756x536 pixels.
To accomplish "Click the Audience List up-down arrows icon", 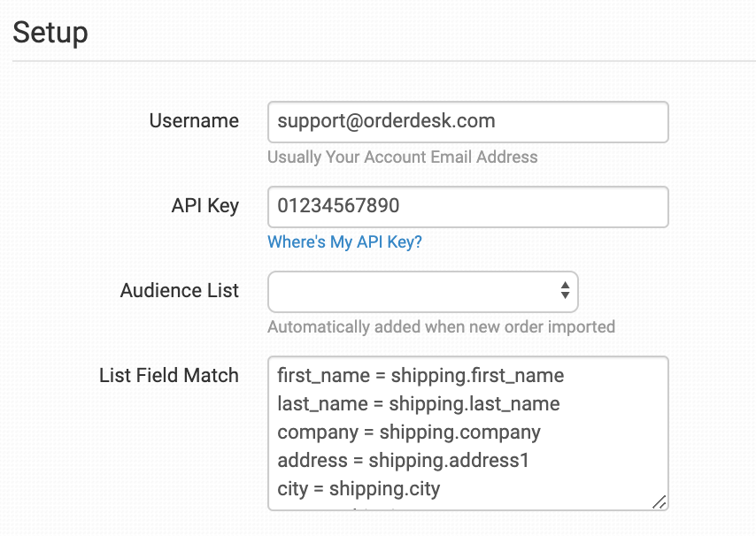I will (x=565, y=291).
